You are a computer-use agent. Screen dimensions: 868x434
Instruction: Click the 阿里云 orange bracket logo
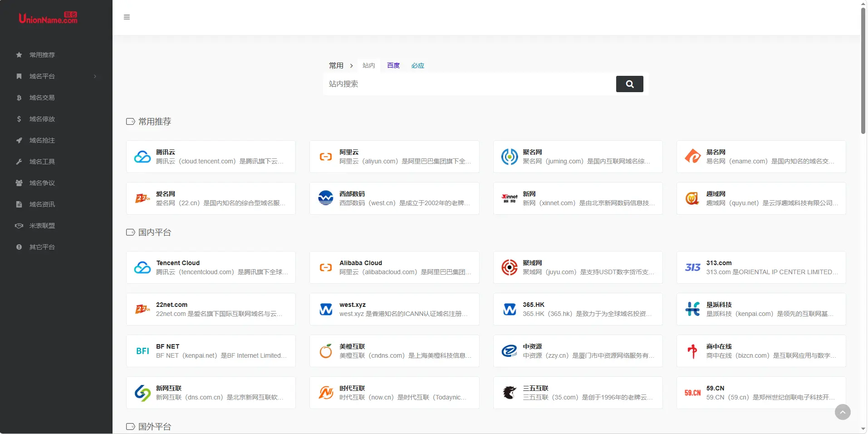coord(326,157)
